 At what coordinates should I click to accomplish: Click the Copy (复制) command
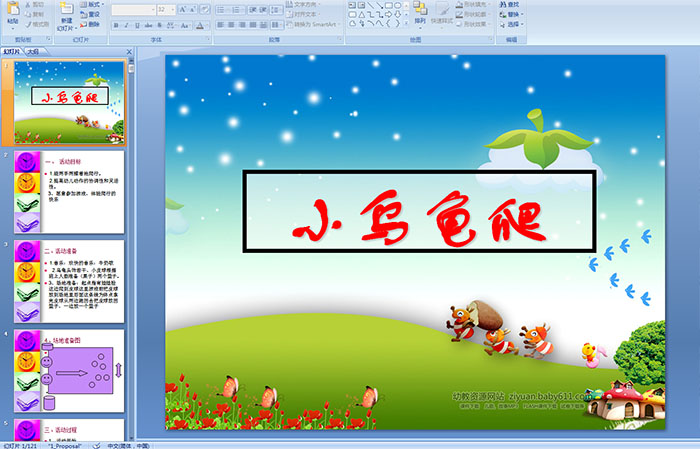(35, 14)
